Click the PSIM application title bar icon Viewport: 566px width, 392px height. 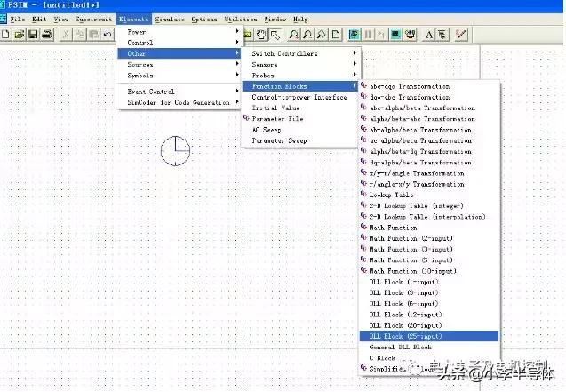pyautogui.click(x=3, y=5)
